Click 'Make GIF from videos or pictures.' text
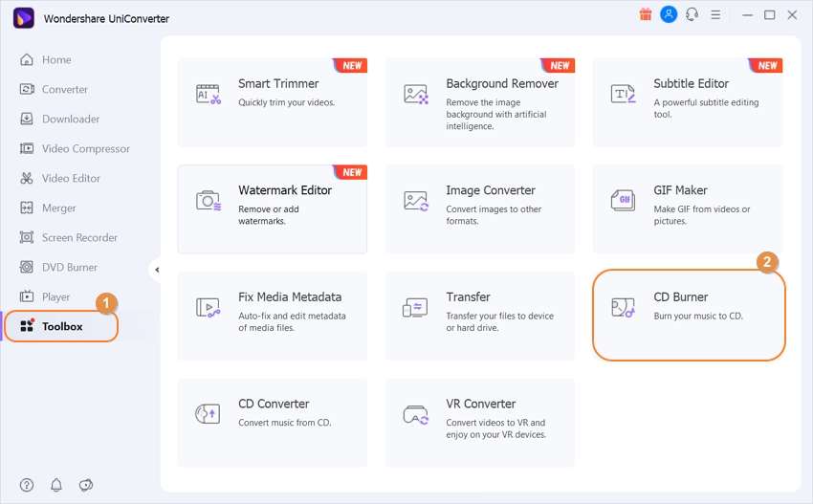 tap(701, 215)
